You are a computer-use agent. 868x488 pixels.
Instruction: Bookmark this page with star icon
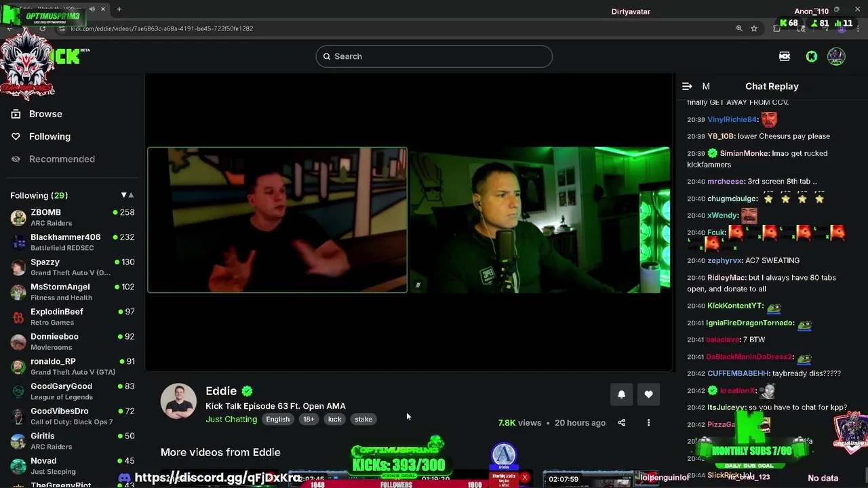click(754, 28)
